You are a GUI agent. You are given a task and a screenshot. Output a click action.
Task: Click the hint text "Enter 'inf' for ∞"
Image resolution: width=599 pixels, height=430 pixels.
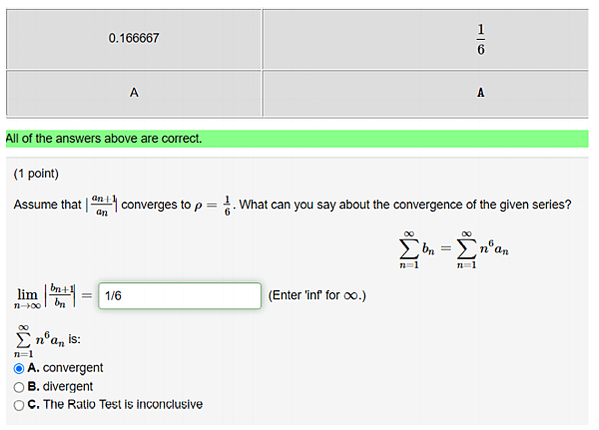(317, 296)
